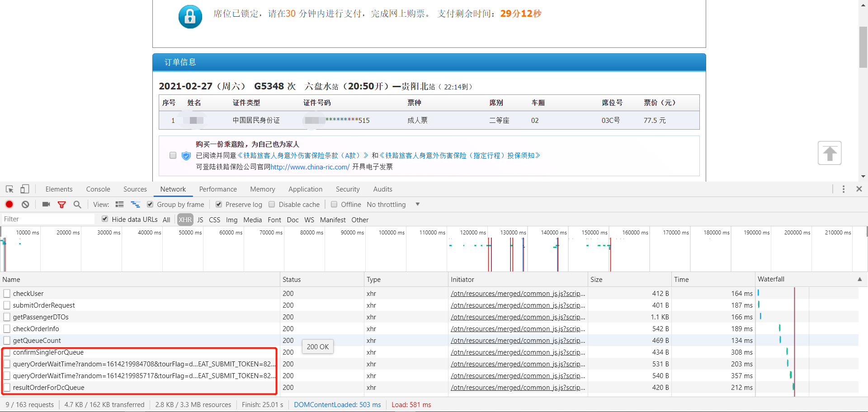Open search with the magnifier icon

77,204
